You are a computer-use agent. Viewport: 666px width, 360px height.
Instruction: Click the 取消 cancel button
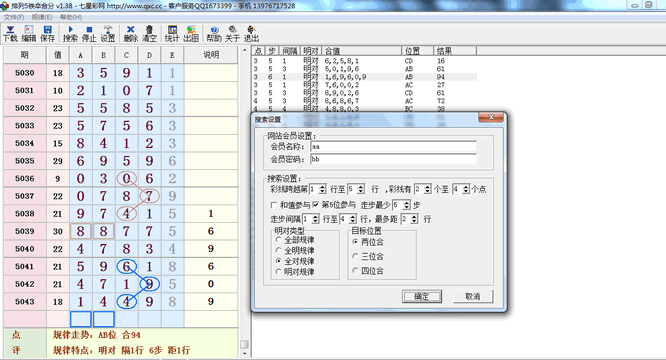[473, 296]
